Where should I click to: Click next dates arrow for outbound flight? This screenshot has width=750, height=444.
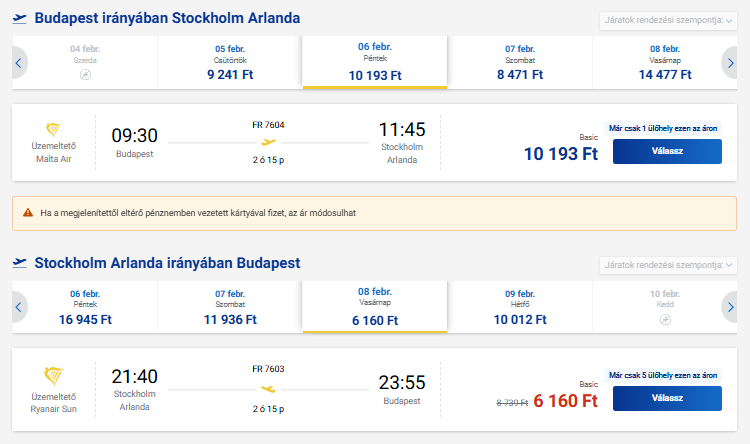click(x=731, y=63)
